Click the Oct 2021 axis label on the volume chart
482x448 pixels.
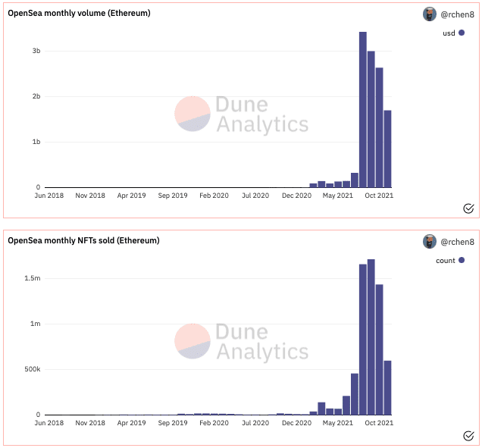[x=379, y=196]
